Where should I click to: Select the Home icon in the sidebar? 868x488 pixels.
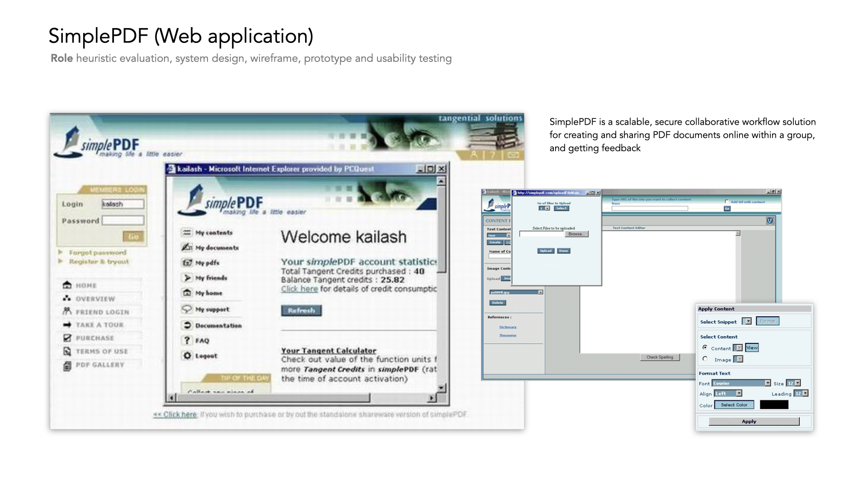[67, 285]
